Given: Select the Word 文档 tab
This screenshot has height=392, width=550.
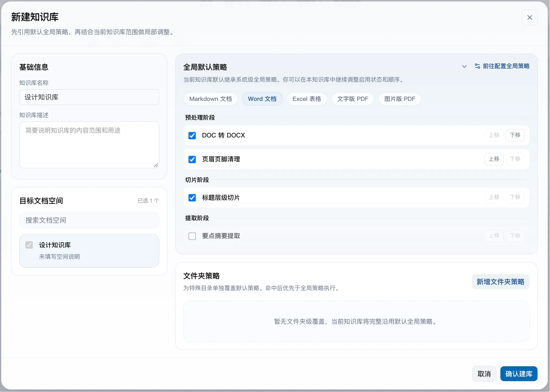Looking at the screenshot, I should click(262, 99).
